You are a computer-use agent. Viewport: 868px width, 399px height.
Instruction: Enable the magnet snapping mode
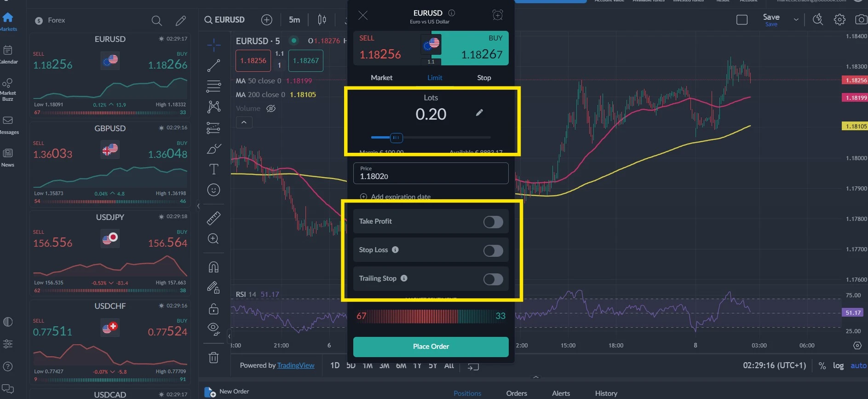pos(213,267)
